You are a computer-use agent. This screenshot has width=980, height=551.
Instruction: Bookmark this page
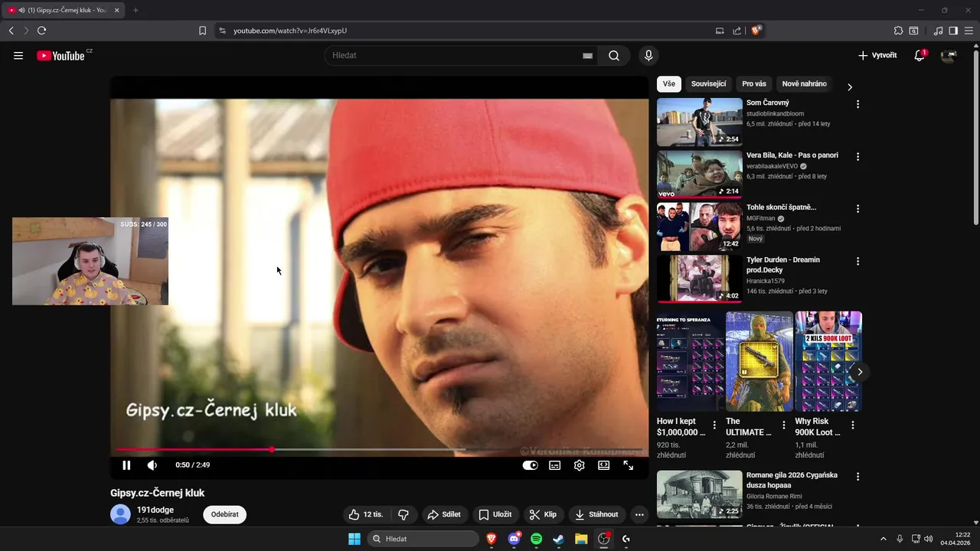pos(202,31)
